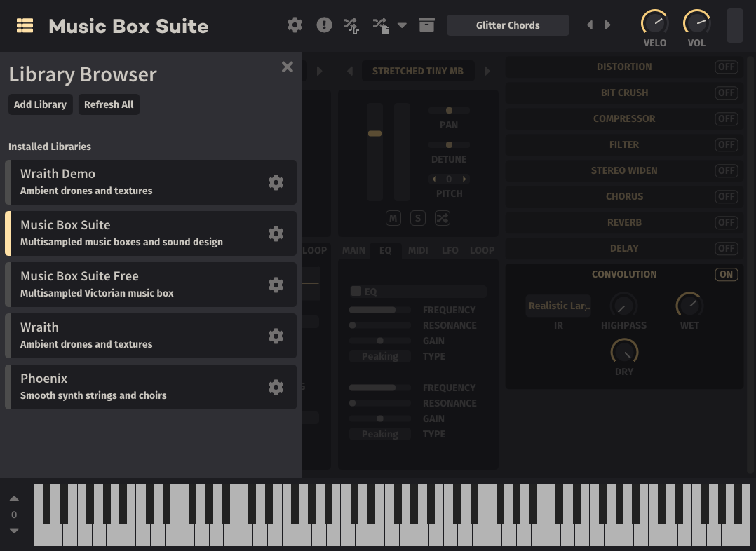Select next sample right of STRETCHED TINY MB
The image size is (756, 551).
pyautogui.click(x=487, y=71)
